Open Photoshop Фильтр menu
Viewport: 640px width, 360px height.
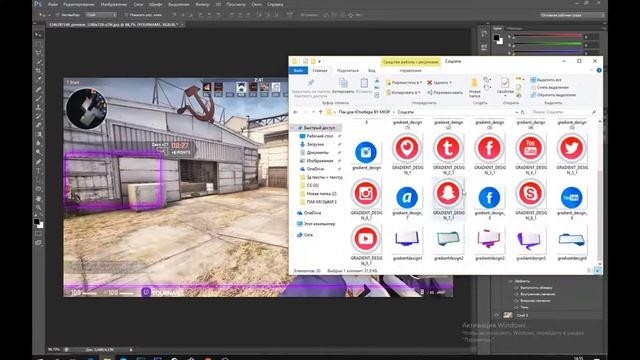(202, 4)
